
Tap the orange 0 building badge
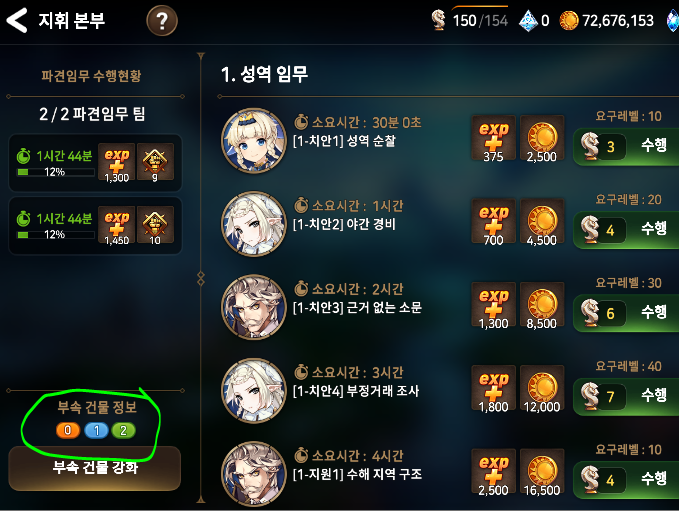68,430
